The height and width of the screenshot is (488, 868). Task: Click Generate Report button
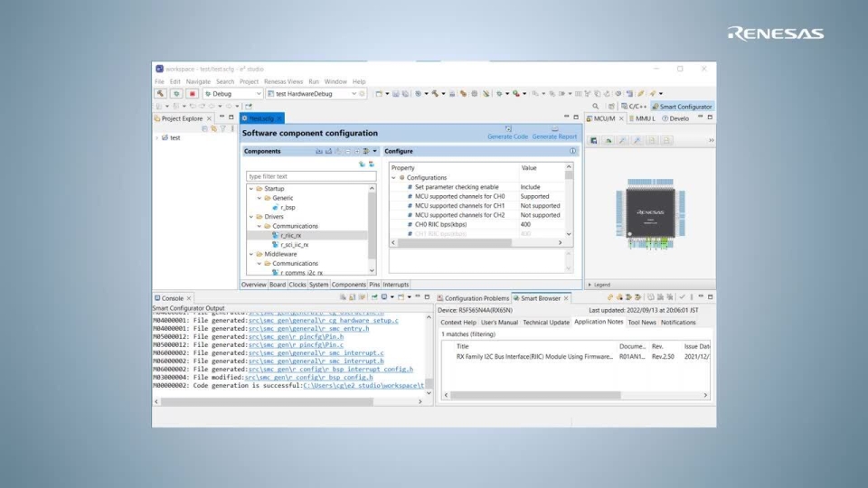point(554,133)
